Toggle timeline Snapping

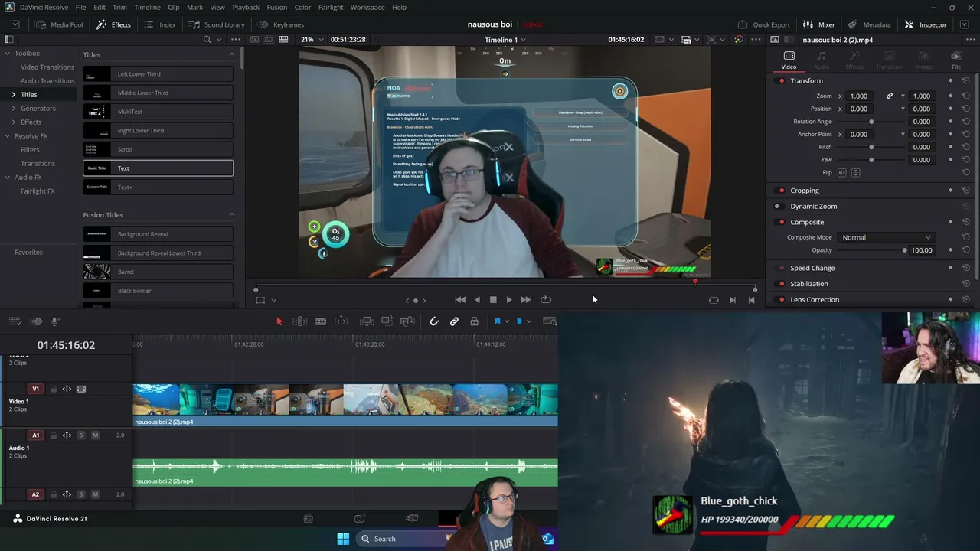[434, 321]
